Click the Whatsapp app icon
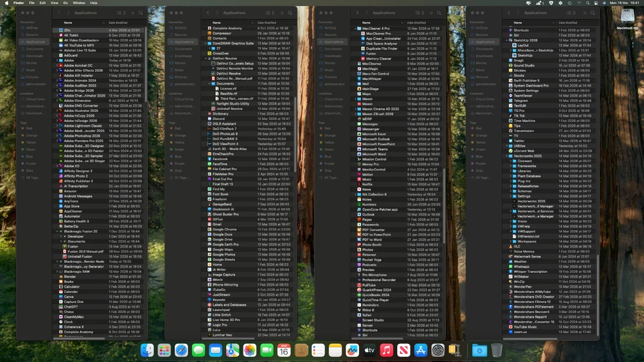The width and height of the screenshot is (644, 362). pyautogui.click(x=511, y=266)
